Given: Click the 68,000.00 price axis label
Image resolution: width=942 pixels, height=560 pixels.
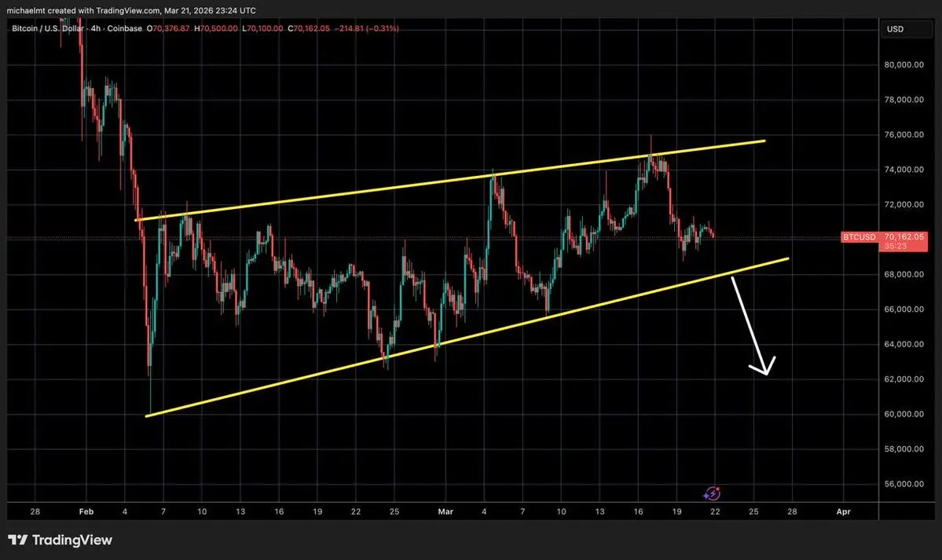Looking at the screenshot, I should 904,274.
